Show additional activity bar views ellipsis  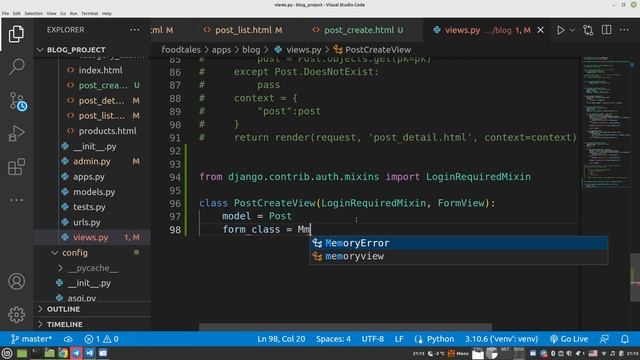16,200
